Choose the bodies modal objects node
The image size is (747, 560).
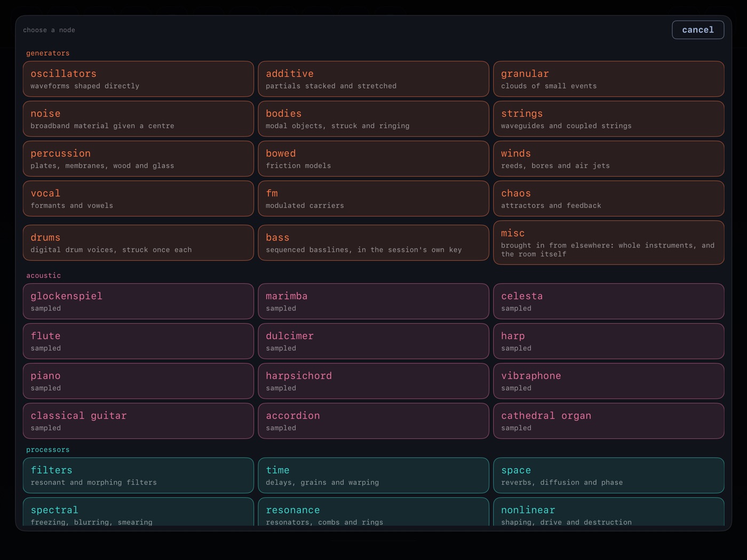[x=373, y=119]
